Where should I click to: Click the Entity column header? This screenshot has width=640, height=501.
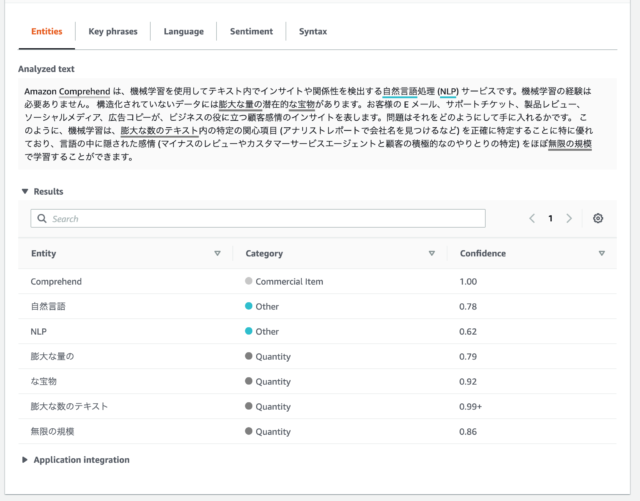point(44,254)
